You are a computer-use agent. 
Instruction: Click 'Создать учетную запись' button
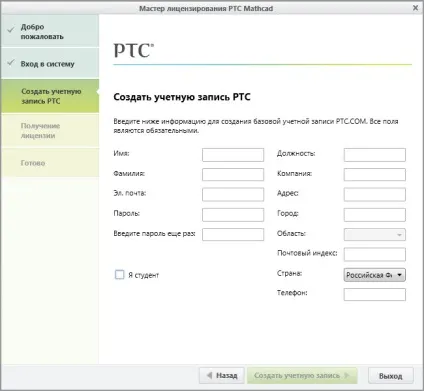[302, 376]
